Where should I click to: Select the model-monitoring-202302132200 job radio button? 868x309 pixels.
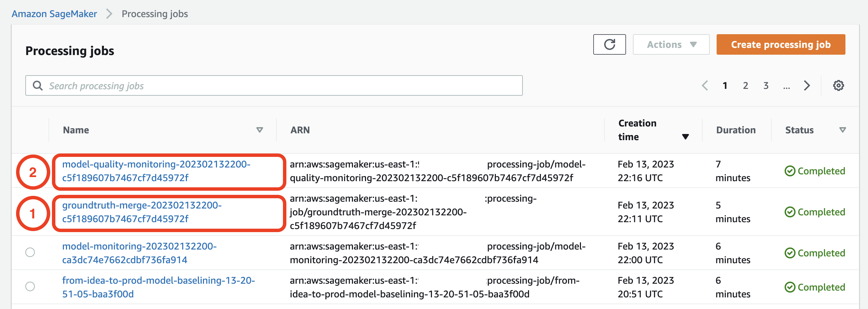30,252
